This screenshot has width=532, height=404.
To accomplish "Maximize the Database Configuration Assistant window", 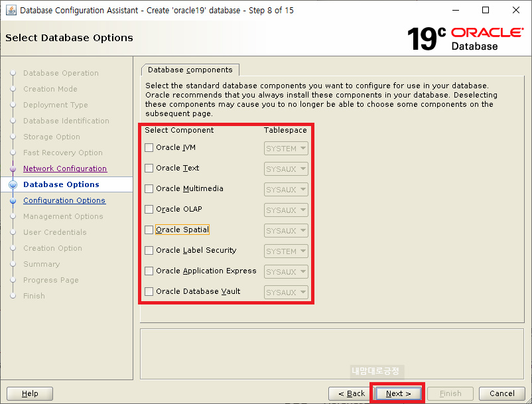I will pyautogui.click(x=486, y=10).
